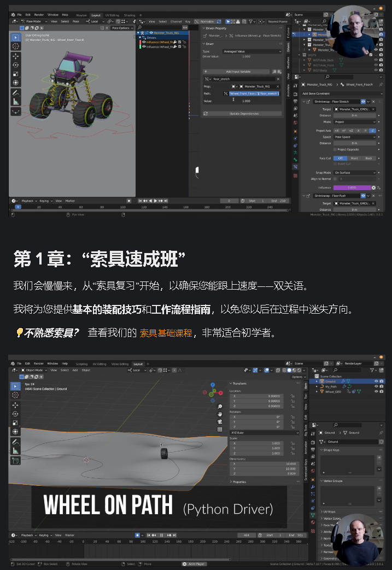Open the Snap Mode On Surface dropdown
Image resolution: width=392 pixels, height=570 pixels.
[354, 173]
